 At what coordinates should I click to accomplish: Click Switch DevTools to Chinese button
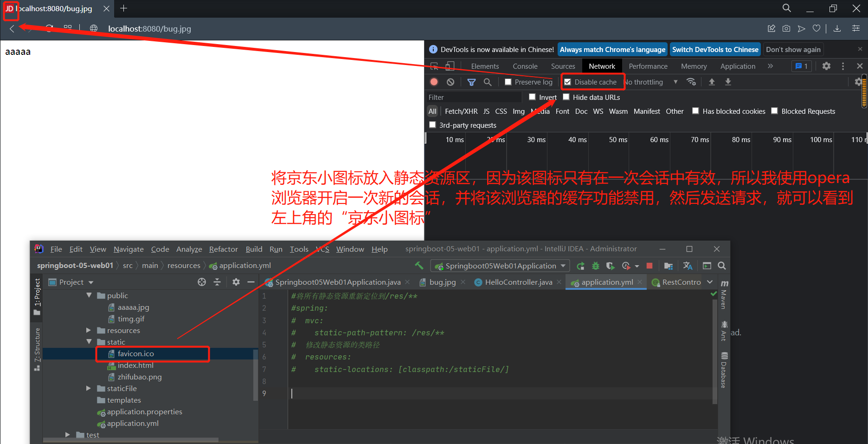715,49
